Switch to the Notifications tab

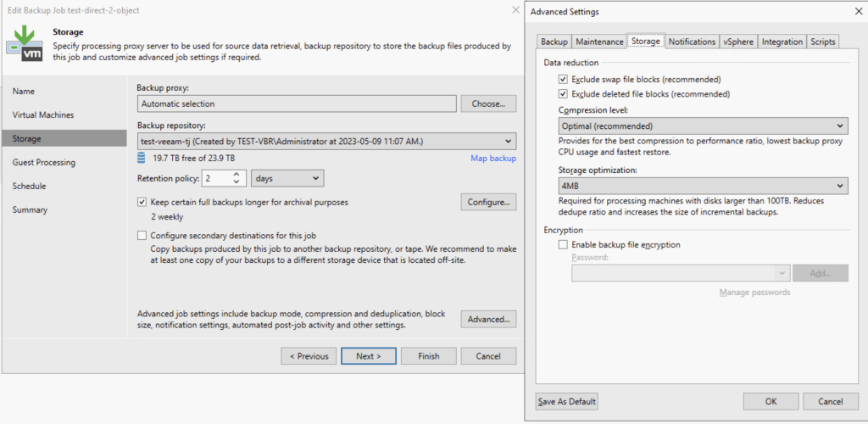[691, 42]
